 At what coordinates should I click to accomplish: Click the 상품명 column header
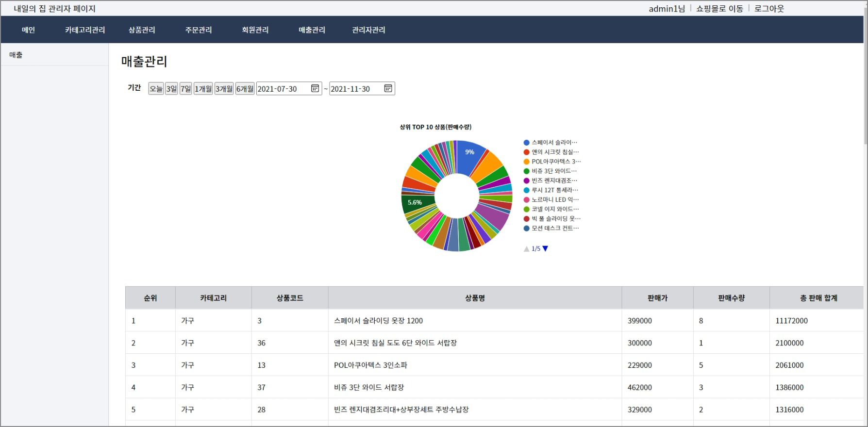pyautogui.click(x=475, y=298)
